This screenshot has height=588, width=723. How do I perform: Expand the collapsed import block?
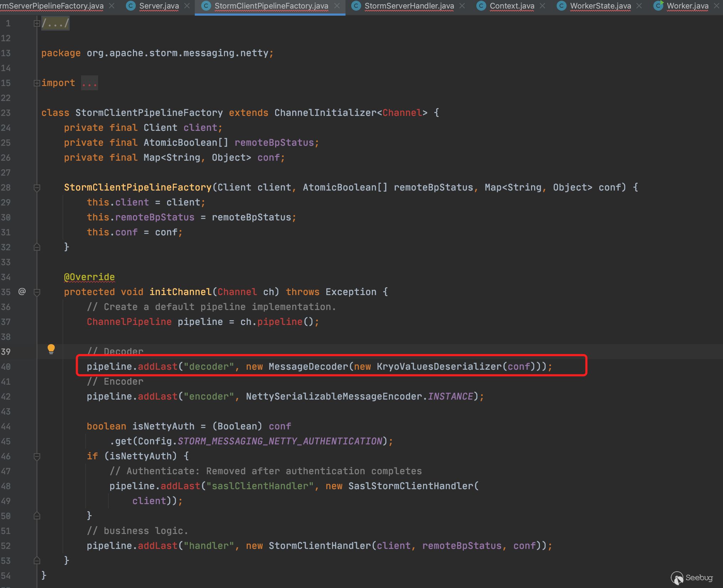[37, 83]
